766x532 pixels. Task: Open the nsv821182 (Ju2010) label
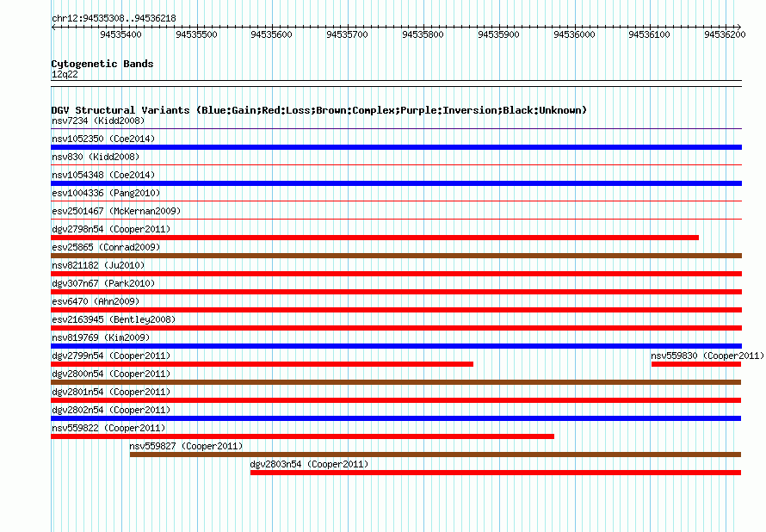tap(98, 265)
